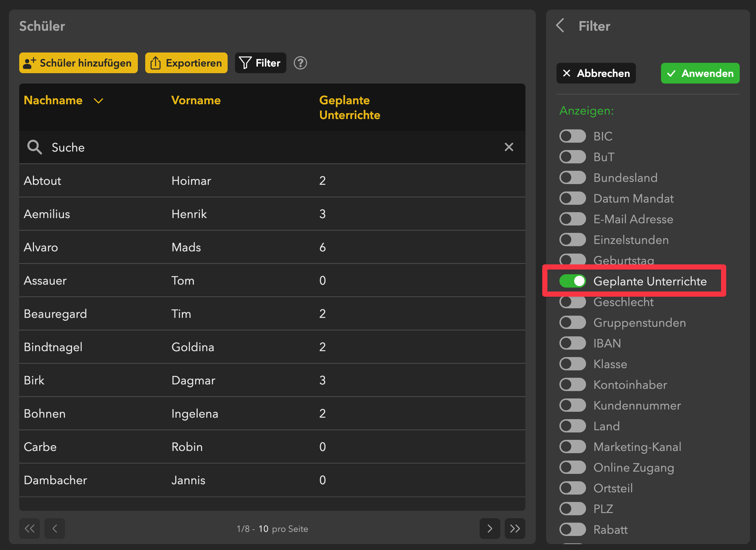Disable the Geplante Unterrichte toggle
This screenshot has width=756, height=550.
tap(572, 281)
